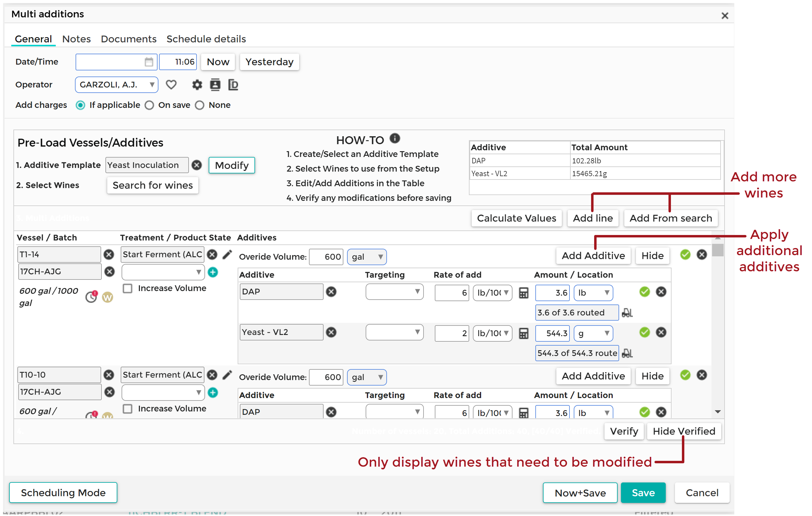This screenshot has width=812, height=516.
Task: Open T10-10 override volume gal unit dropdown
Action: coord(367,377)
